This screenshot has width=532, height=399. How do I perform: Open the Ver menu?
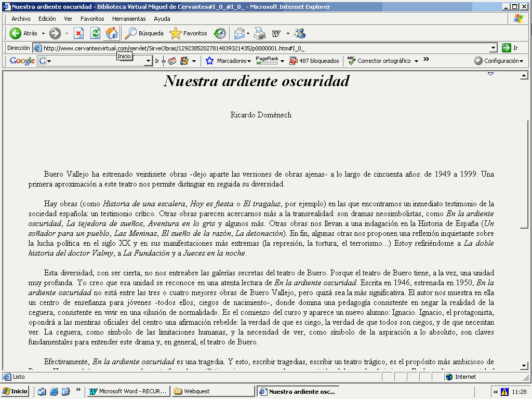click(68, 19)
